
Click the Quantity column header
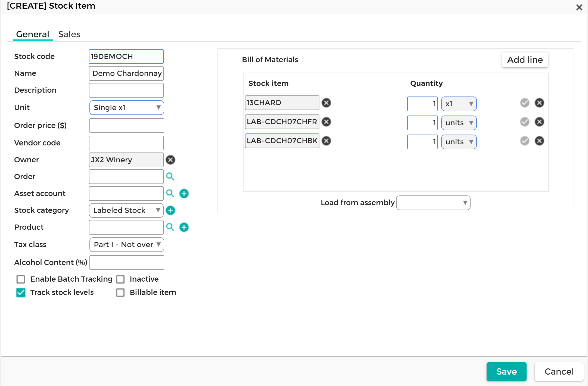(x=426, y=83)
